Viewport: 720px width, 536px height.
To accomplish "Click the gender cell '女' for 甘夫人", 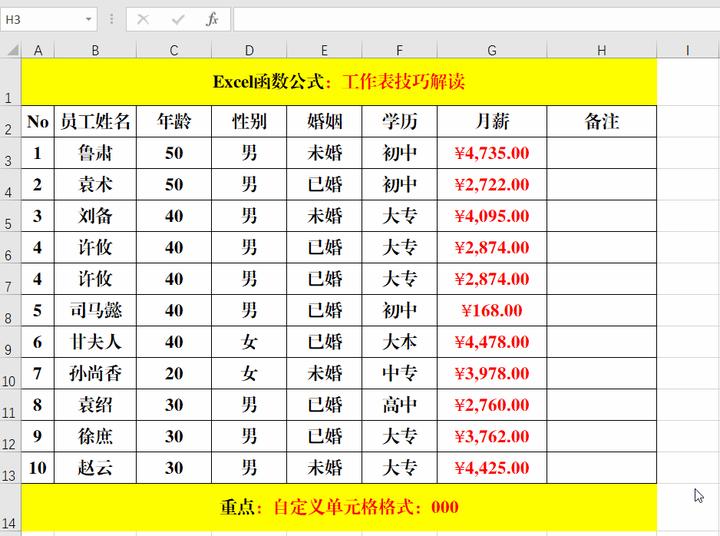I will coord(249,342).
